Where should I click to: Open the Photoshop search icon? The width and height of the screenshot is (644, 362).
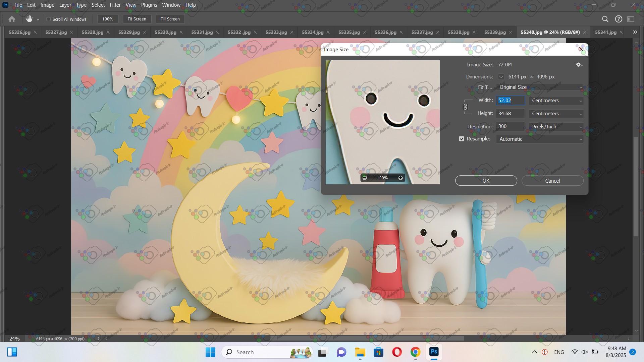coord(605,19)
